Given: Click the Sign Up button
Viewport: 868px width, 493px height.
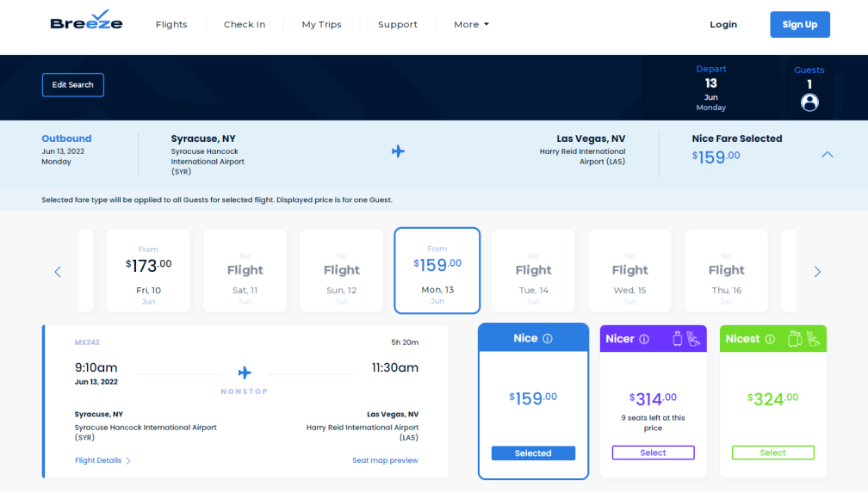Looking at the screenshot, I should pos(800,24).
